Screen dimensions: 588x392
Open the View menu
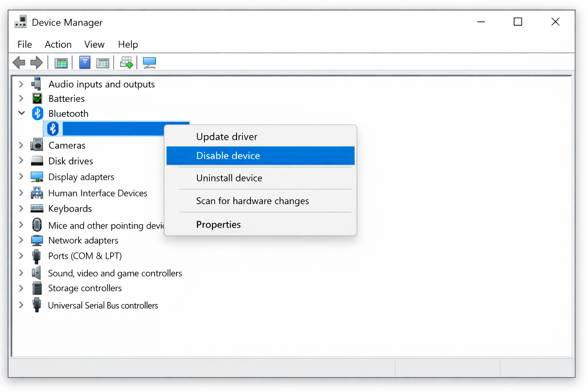tap(94, 44)
